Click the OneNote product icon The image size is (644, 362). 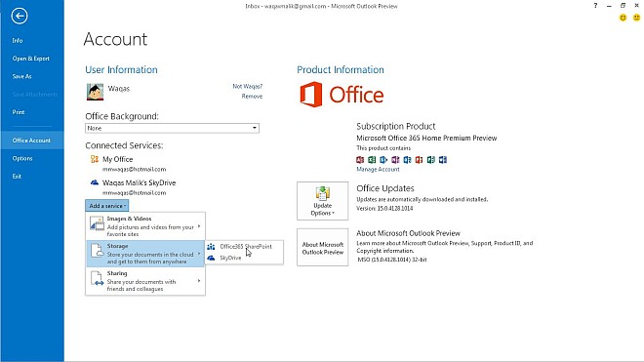(x=395, y=160)
